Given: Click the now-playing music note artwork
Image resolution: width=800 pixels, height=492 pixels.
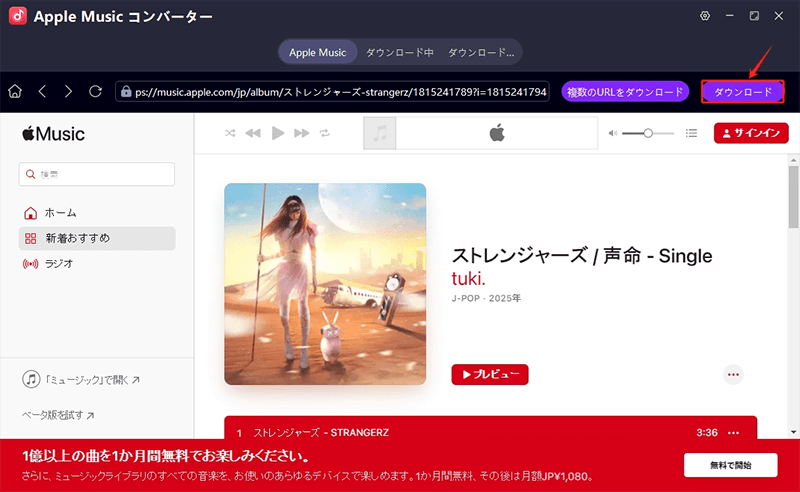Looking at the screenshot, I should tap(380, 133).
